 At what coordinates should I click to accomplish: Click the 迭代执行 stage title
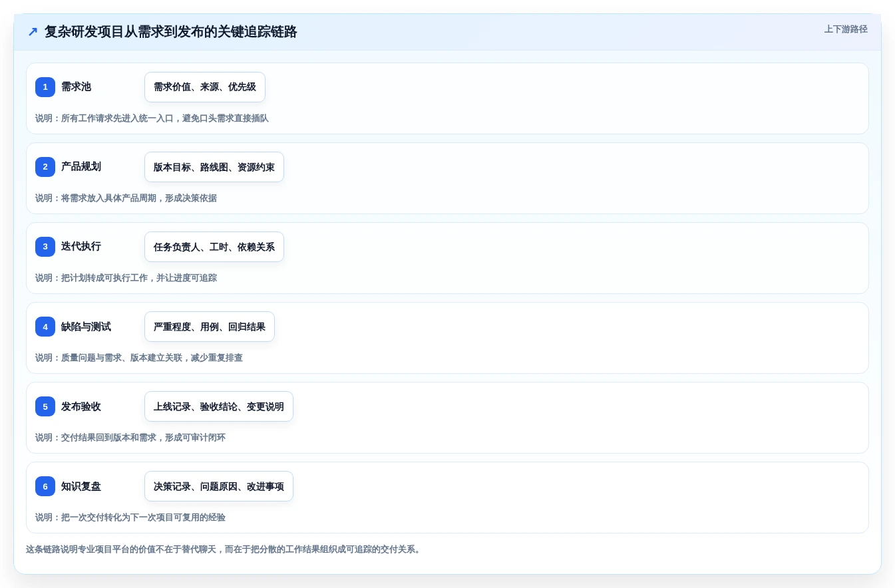click(81, 247)
